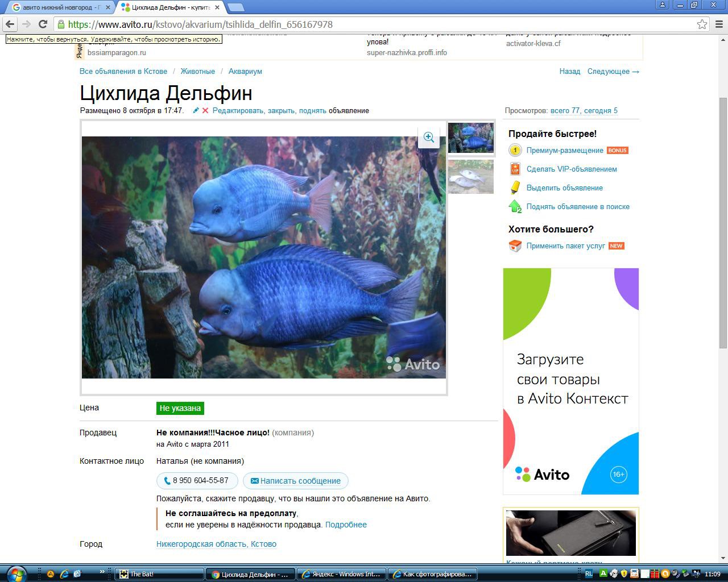
Task: Expand quick launch chevron
Action: tap(102, 572)
